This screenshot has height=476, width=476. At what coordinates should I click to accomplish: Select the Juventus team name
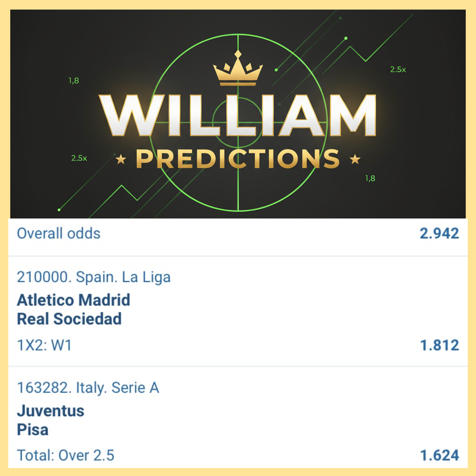click(51, 411)
